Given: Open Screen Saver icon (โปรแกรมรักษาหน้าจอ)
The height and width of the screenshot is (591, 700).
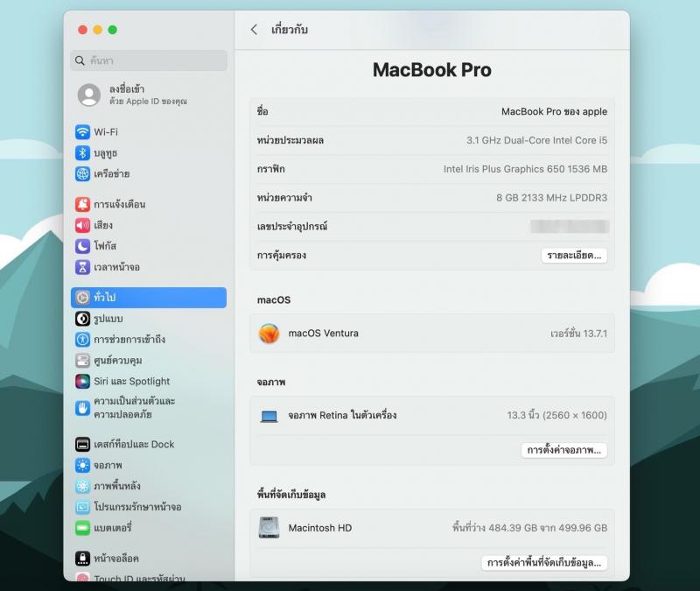Looking at the screenshot, I should [82, 507].
